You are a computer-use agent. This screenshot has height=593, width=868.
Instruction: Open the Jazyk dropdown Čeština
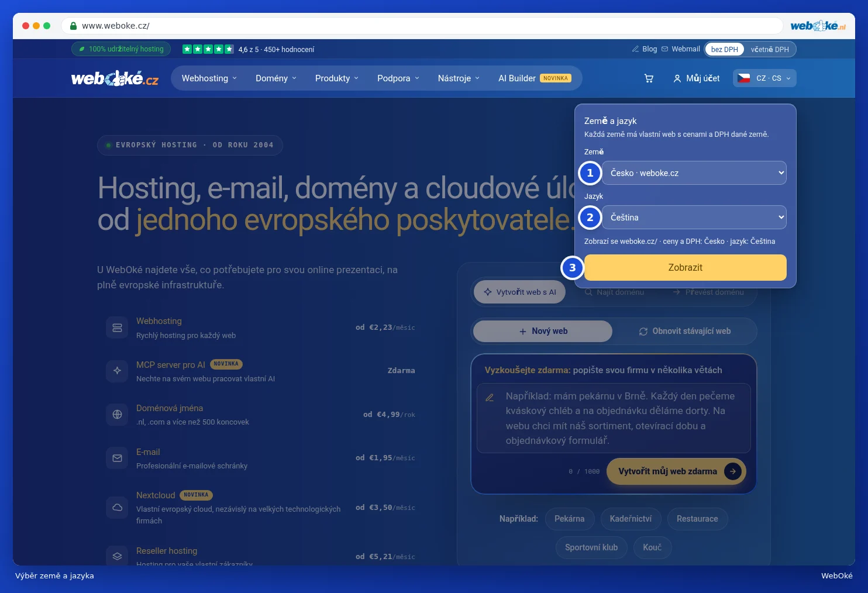coord(694,218)
